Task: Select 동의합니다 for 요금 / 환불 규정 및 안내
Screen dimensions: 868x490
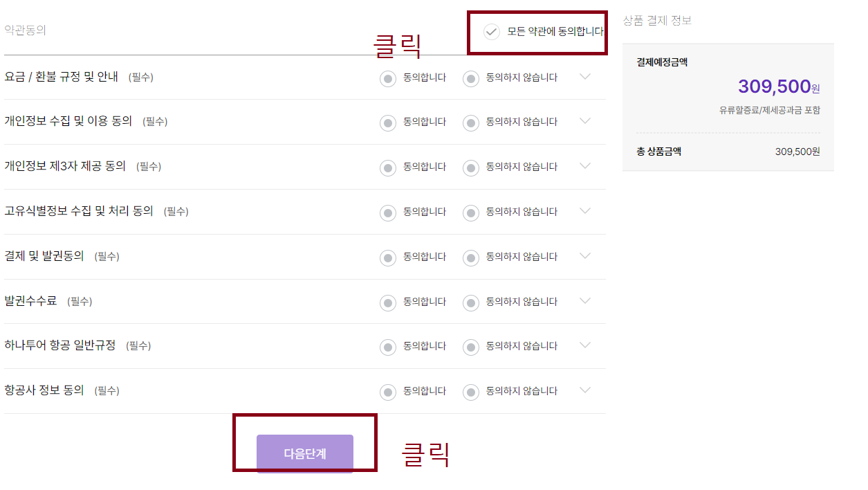Action: pos(388,78)
